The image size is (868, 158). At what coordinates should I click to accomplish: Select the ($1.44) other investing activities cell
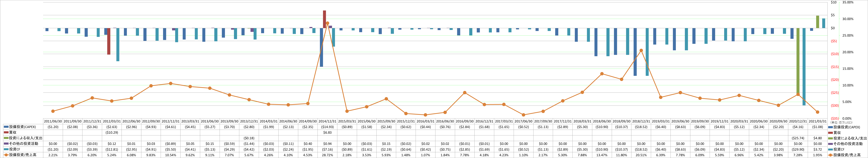click(249, 144)
